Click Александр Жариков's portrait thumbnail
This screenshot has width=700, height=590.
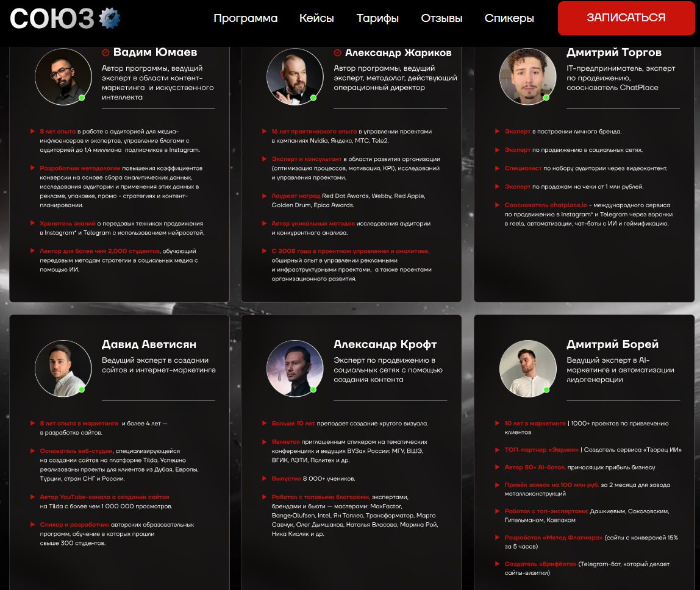click(x=295, y=77)
